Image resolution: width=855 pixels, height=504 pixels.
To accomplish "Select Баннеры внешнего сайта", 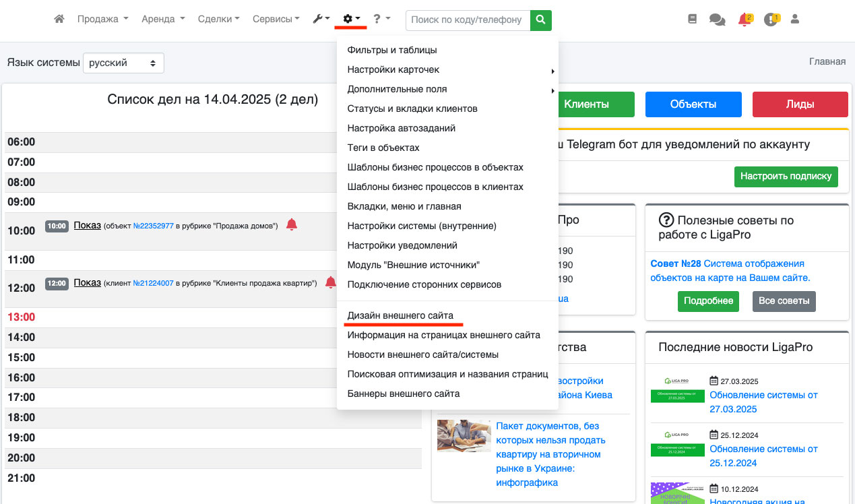I will (403, 393).
